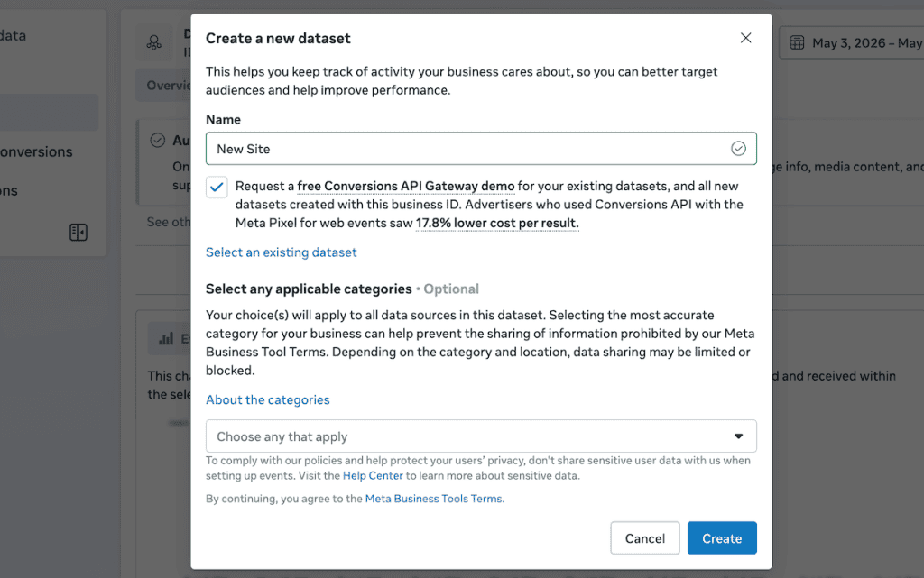
Task: Open the May 3, 2026 date range picker
Action: pyautogui.click(x=852, y=42)
